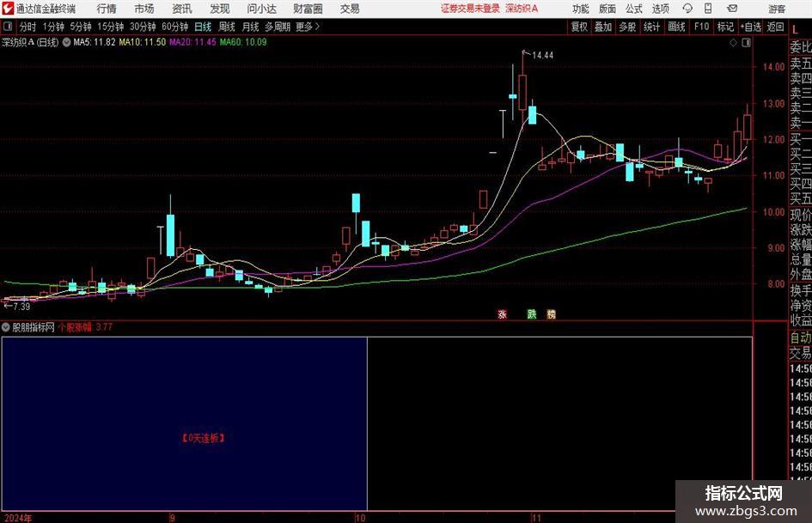Click the month 11 timeline marker
Viewport: 812px width, 523px height.
pos(536,518)
